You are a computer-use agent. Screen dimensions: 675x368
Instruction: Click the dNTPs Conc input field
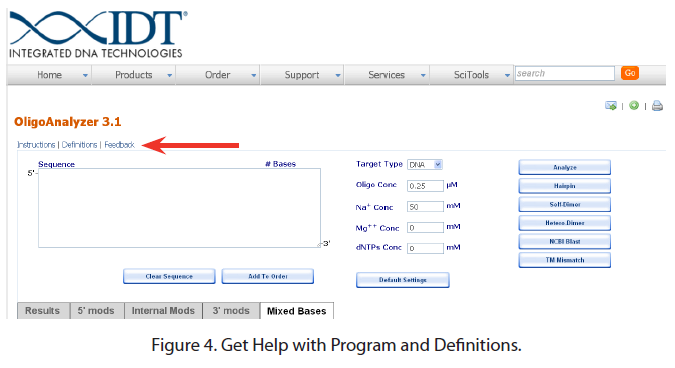(425, 248)
